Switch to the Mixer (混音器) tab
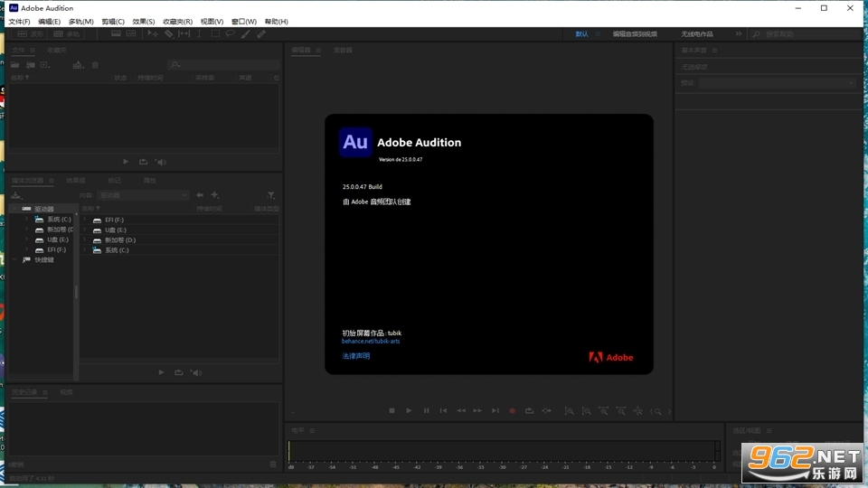The width and height of the screenshot is (868, 488). [x=343, y=50]
